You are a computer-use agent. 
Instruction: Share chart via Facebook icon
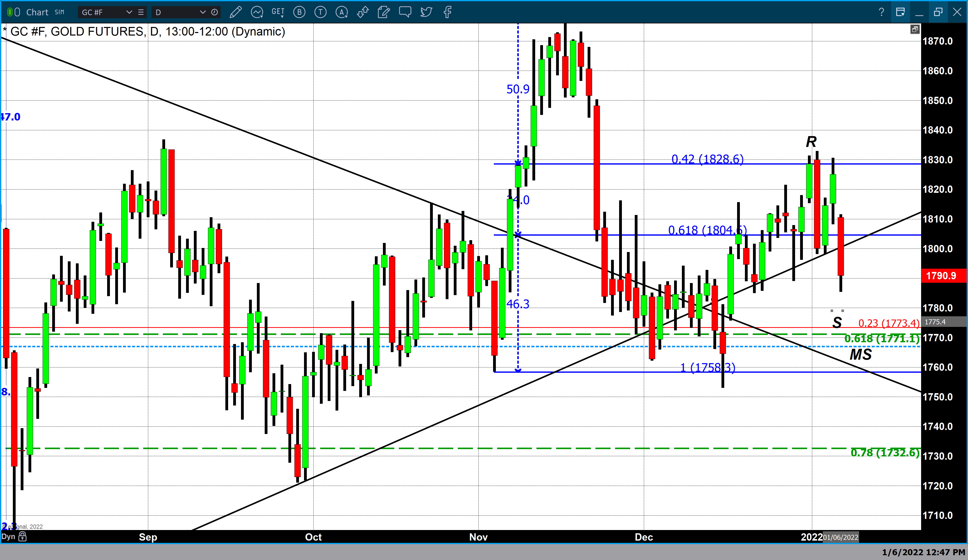click(447, 12)
